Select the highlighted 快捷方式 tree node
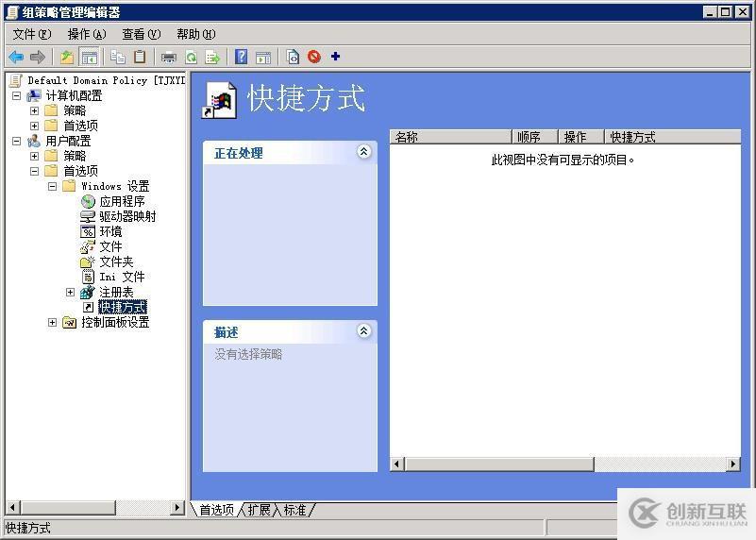This screenshot has height=540, width=756. click(123, 307)
